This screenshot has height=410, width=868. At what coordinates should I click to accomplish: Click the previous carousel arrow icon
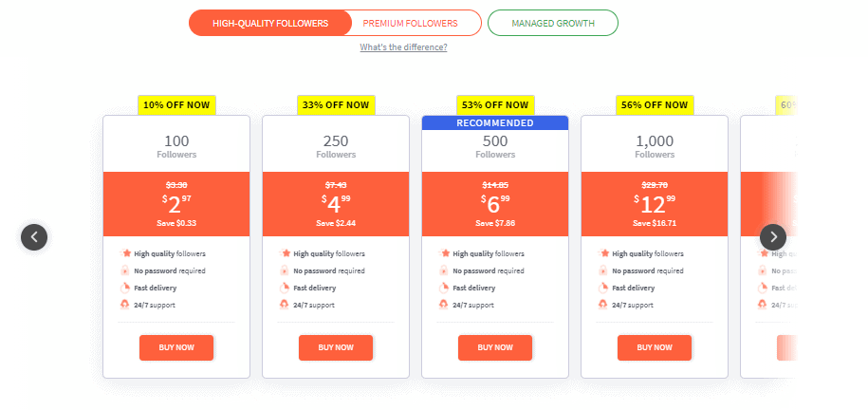(34, 237)
